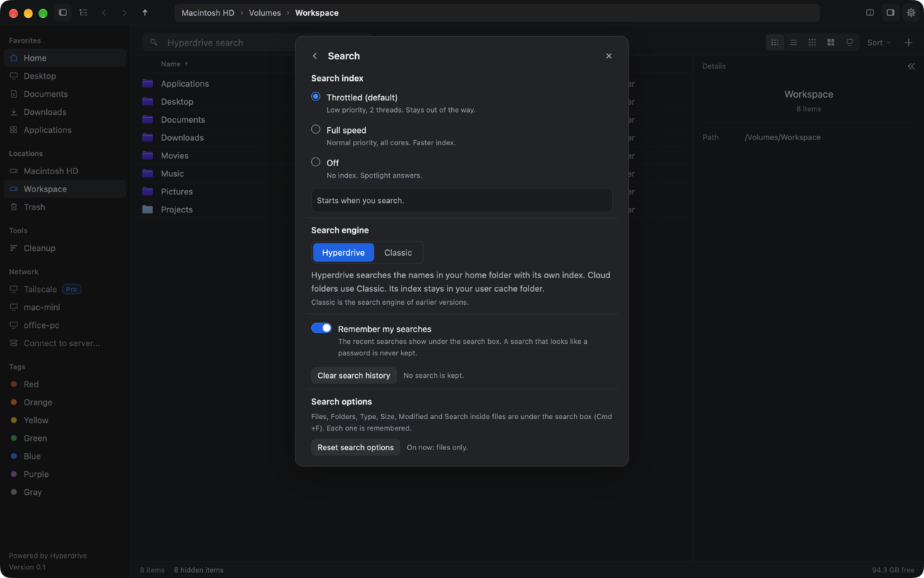This screenshot has width=924, height=578.
Task: Open the Sort dropdown
Action: (879, 43)
